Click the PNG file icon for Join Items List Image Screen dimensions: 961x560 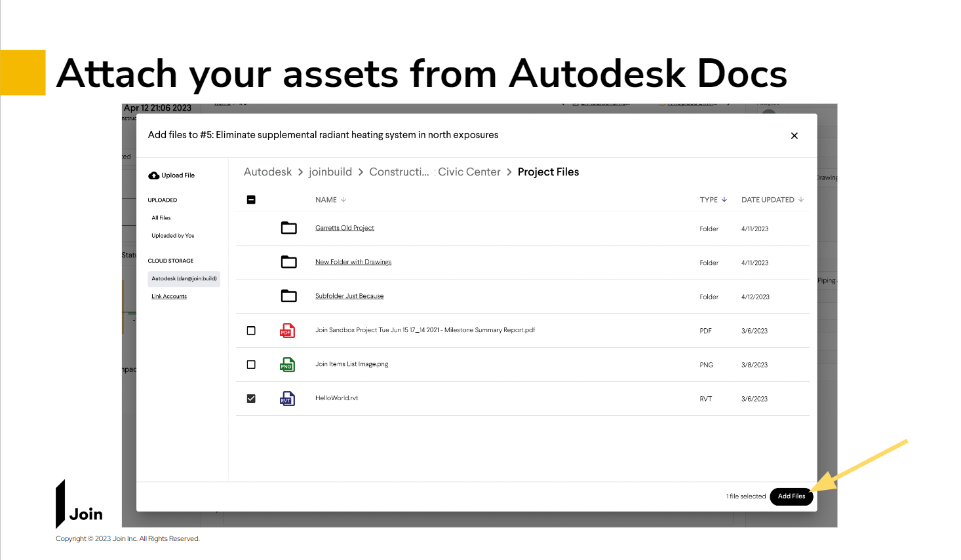287,364
